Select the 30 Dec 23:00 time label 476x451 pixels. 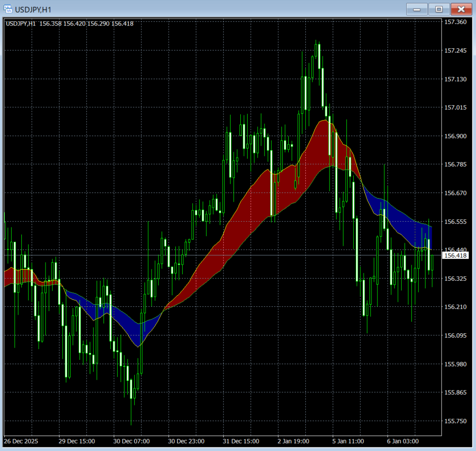click(x=186, y=441)
